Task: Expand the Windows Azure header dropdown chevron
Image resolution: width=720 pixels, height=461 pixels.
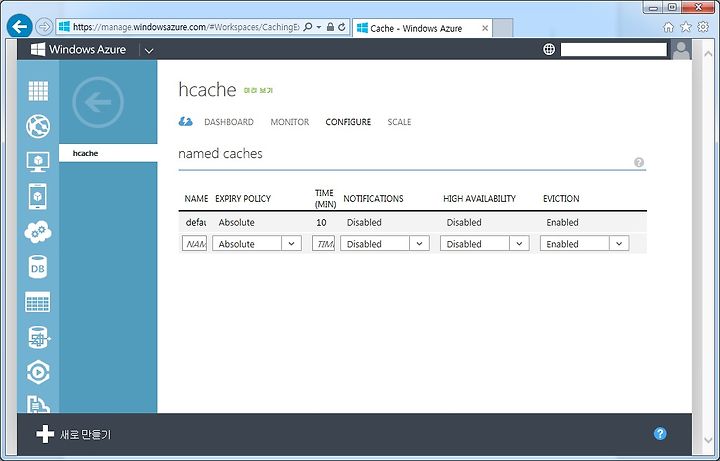Action: [149, 51]
